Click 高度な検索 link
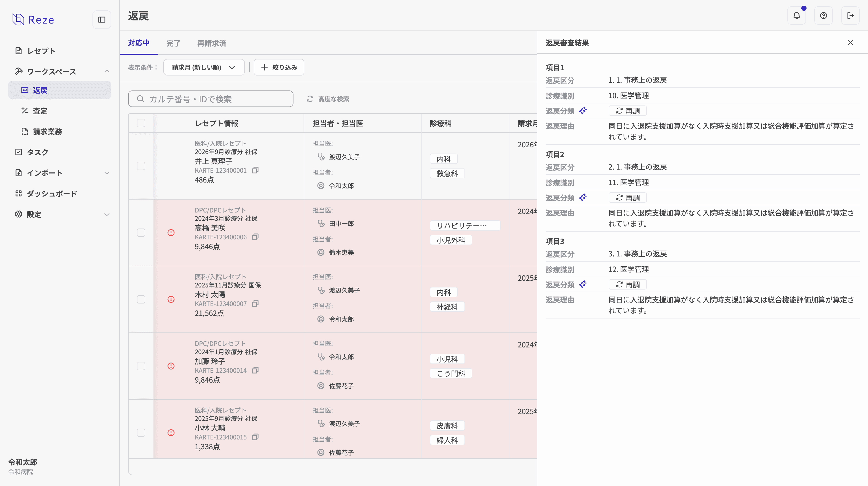The height and width of the screenshot is (486, 868). point(328,99)
